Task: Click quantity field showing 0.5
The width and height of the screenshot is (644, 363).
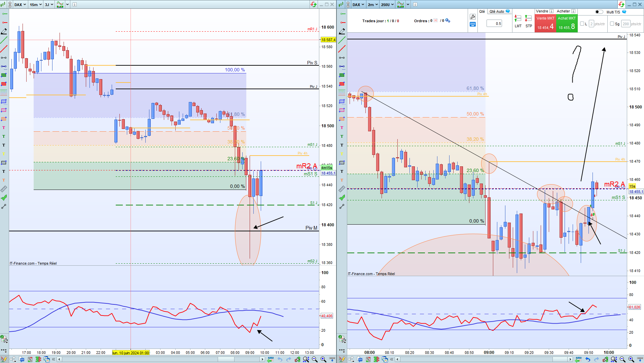Action: click(x=494, y=23)
